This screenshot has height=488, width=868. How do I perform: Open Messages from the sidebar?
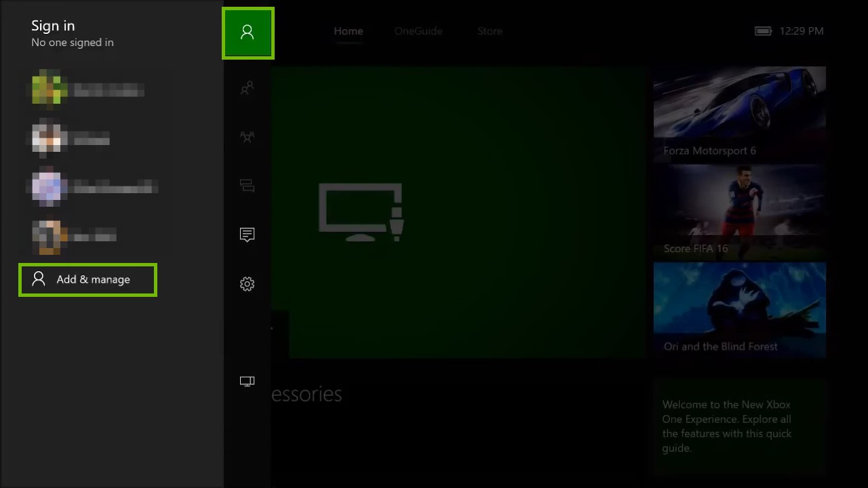coord(247,234)
